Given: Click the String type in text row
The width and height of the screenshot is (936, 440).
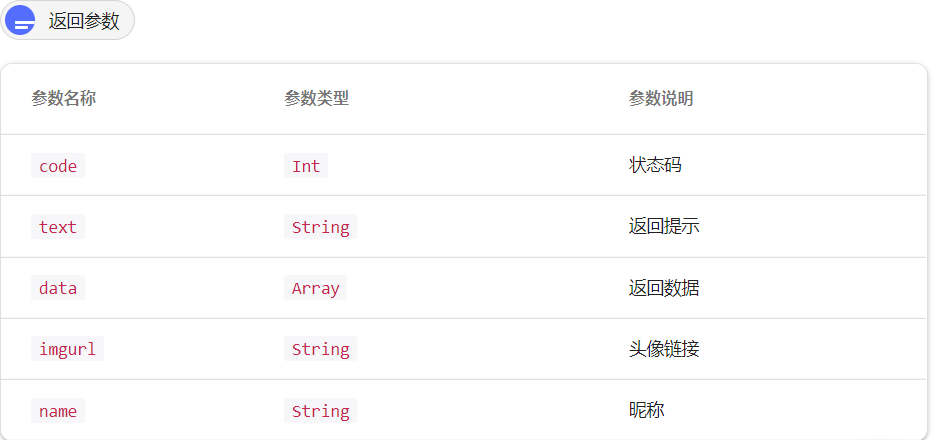Looking at the screenshot, I should pyautogui.click(x=321, y=227).
